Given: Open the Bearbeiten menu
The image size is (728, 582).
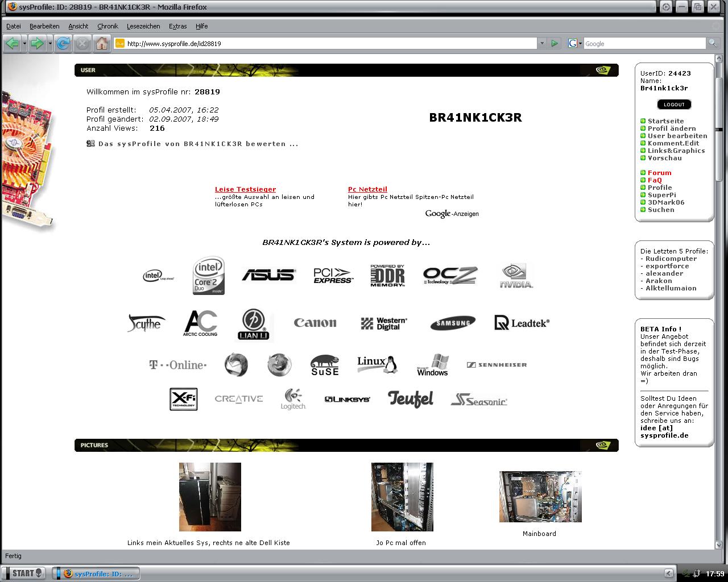Looking at the screenshot, I should click(44, 26).
